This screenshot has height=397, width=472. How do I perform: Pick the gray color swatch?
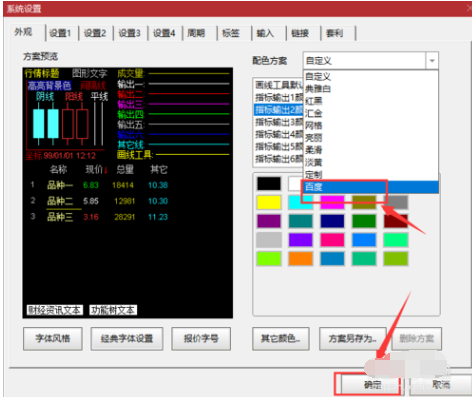point(396,202)
